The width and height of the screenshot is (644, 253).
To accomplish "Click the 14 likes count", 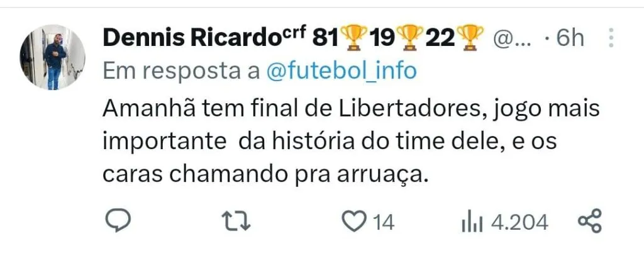I will [x=383, y=223].
